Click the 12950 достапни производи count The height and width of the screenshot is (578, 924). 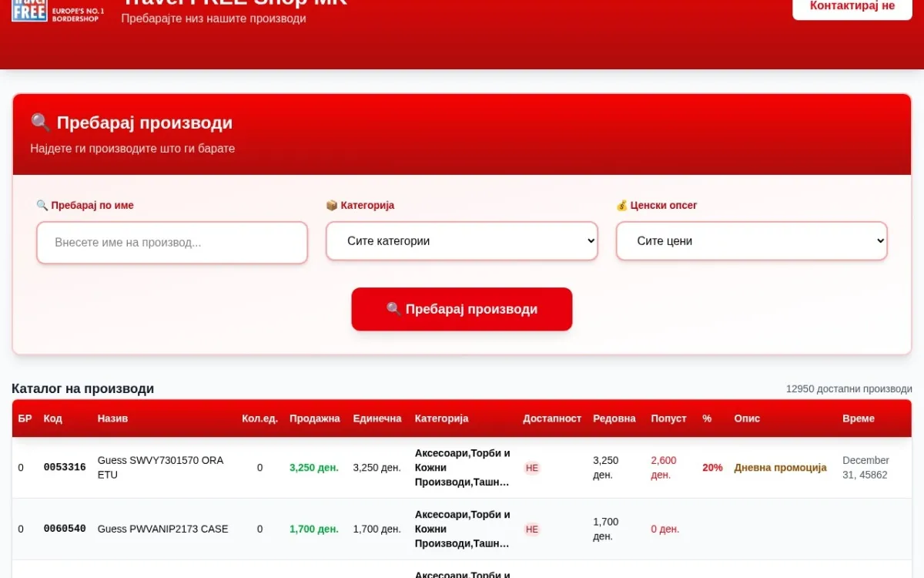pos(849,388)
